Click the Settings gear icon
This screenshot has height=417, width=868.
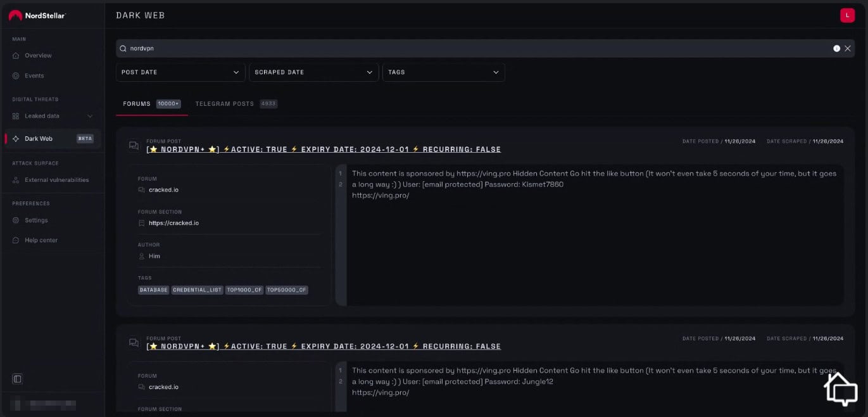pos(16,221)
